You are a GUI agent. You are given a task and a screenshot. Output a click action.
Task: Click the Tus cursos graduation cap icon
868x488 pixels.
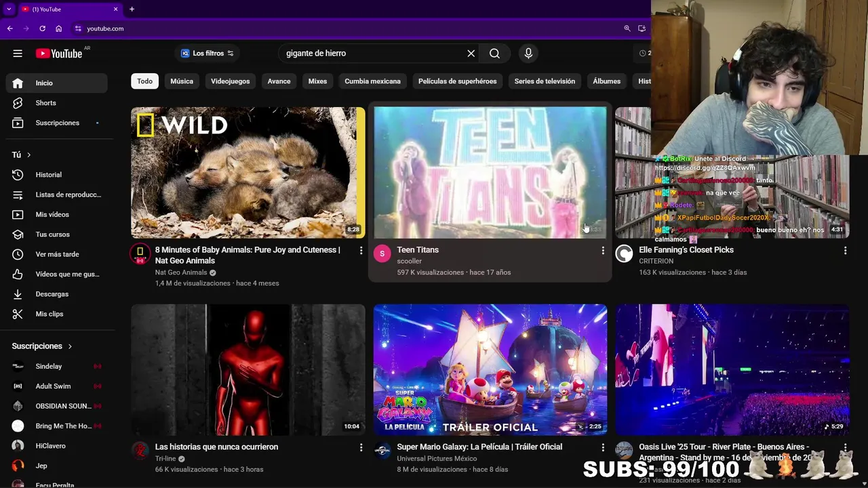click(18, 235)
